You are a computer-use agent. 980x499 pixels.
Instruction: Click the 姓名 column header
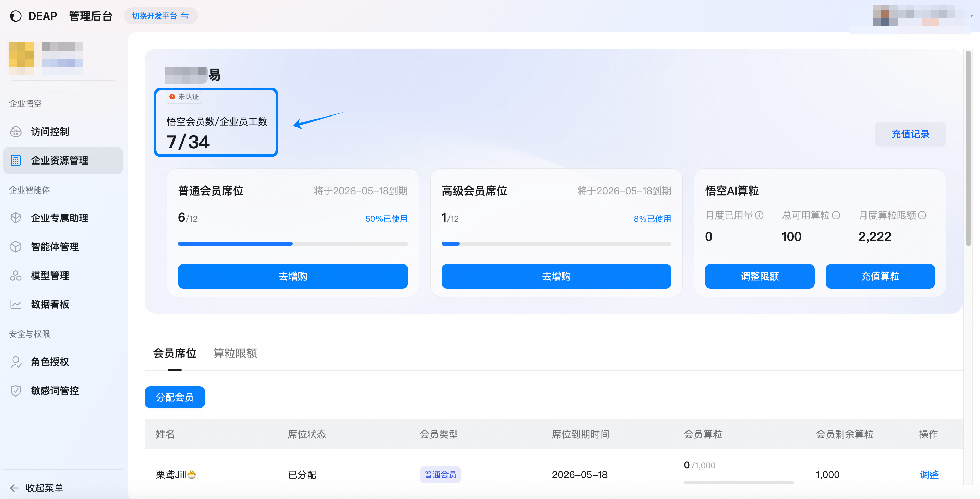165,434
